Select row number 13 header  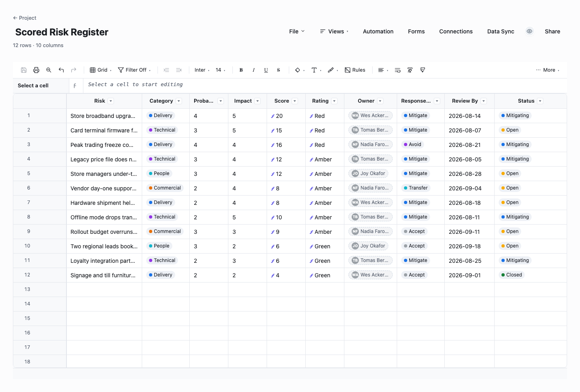click(x=39, y=289)
